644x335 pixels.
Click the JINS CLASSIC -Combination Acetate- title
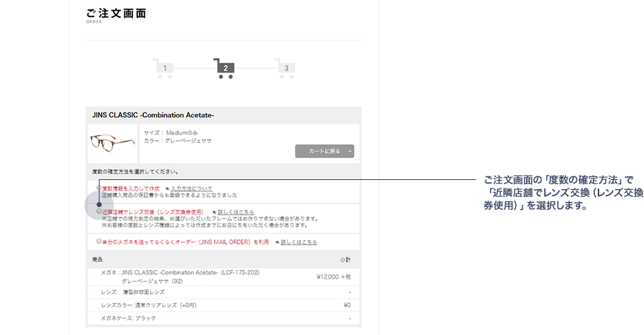153,115
